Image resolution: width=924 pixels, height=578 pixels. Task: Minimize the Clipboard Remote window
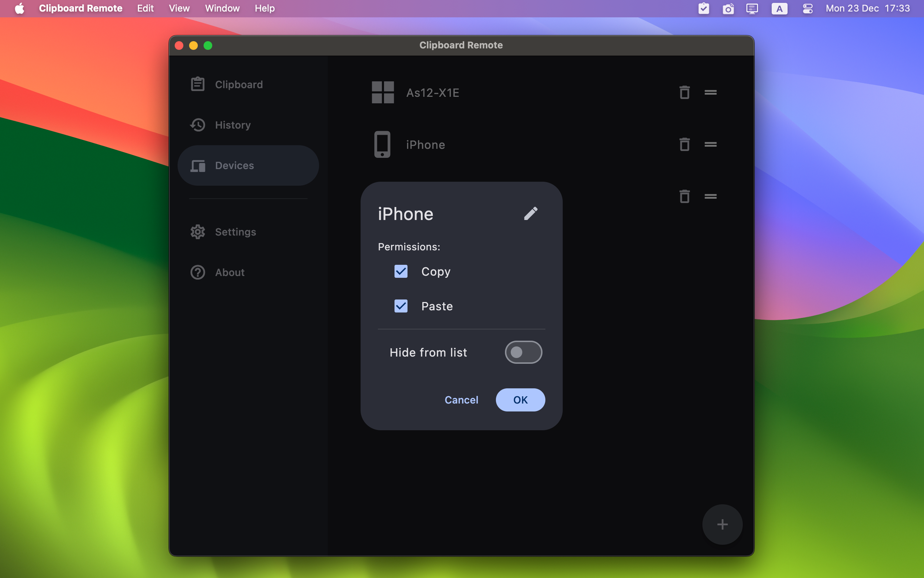tap(193, 46)
